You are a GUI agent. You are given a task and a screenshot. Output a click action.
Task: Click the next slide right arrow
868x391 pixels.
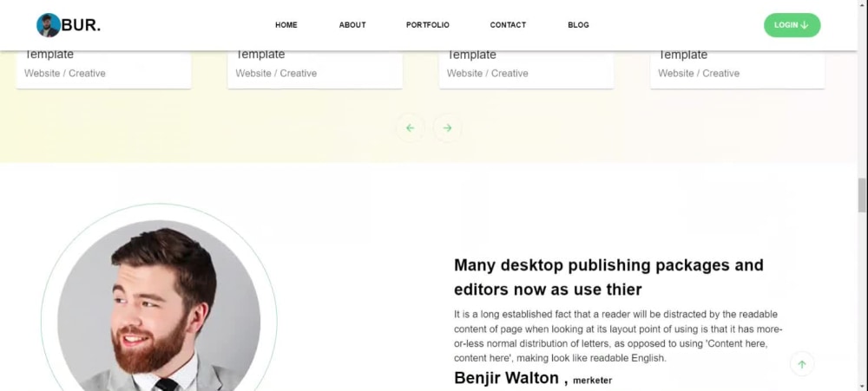click(x=447, y=127)
